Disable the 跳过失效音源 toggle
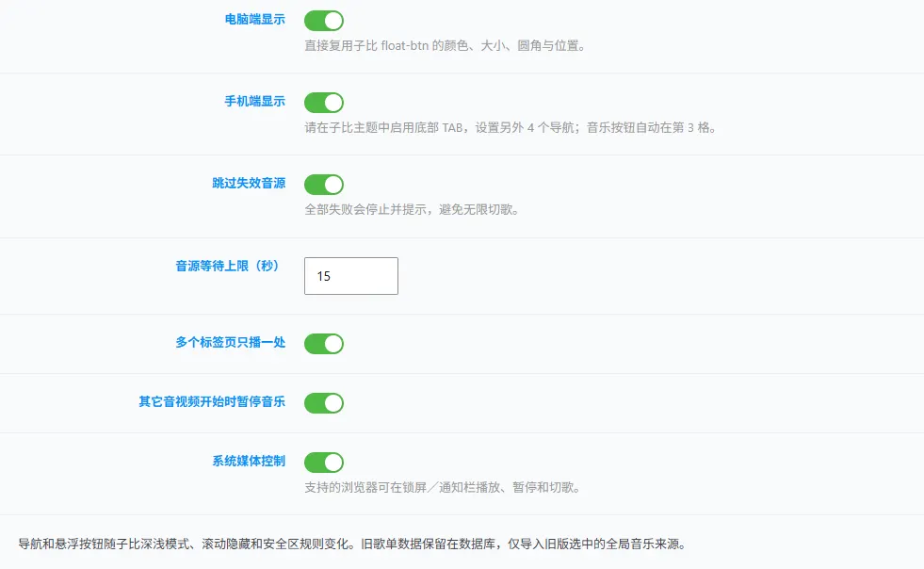The width and height of the screenshot is (924, 569). tap(323, 185)
